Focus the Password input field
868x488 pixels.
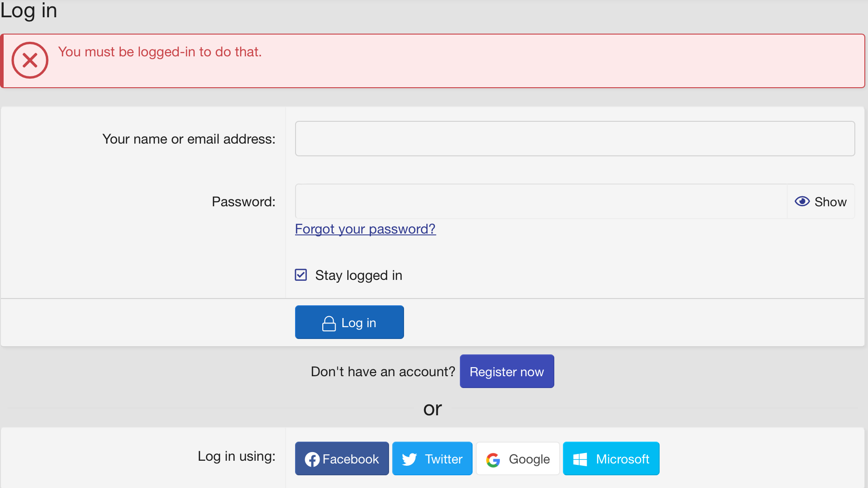coord(540,201)
